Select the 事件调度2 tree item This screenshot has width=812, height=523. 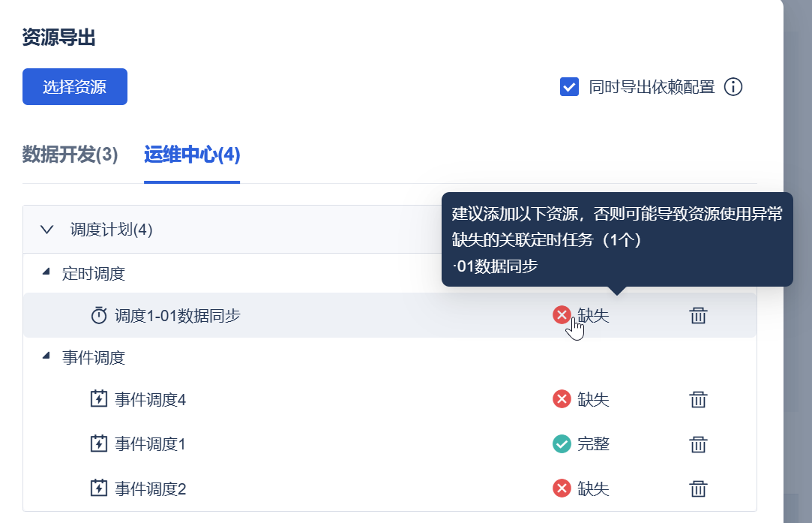point(150,489)
